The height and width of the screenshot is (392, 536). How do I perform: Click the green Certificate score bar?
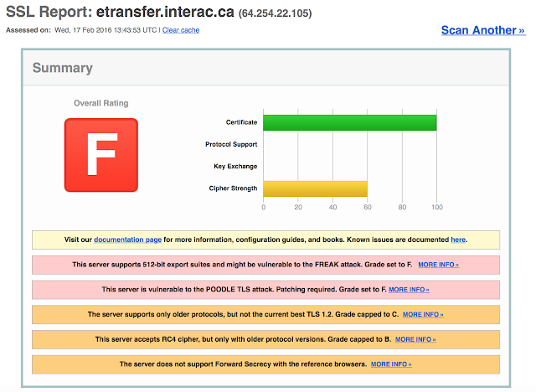(350, 122)
